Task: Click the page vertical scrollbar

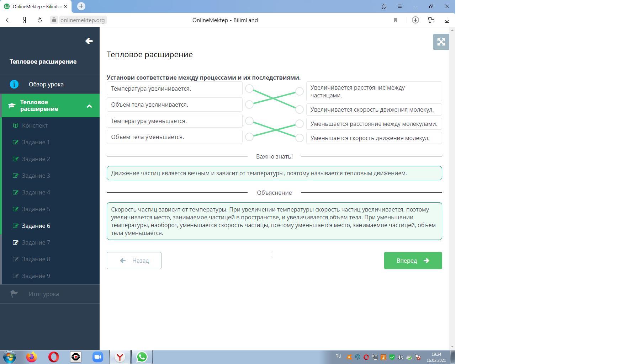Action: 452,188
